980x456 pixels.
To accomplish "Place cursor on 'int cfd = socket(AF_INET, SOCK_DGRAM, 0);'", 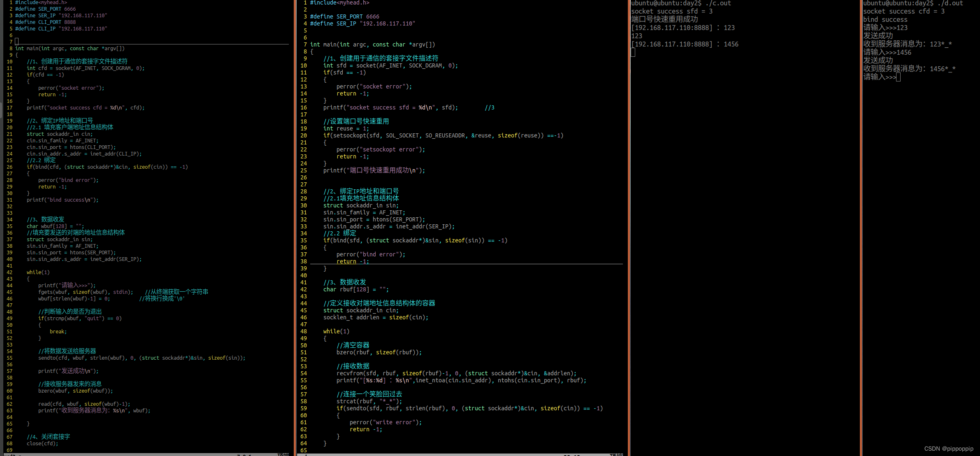I will (86, 68).
